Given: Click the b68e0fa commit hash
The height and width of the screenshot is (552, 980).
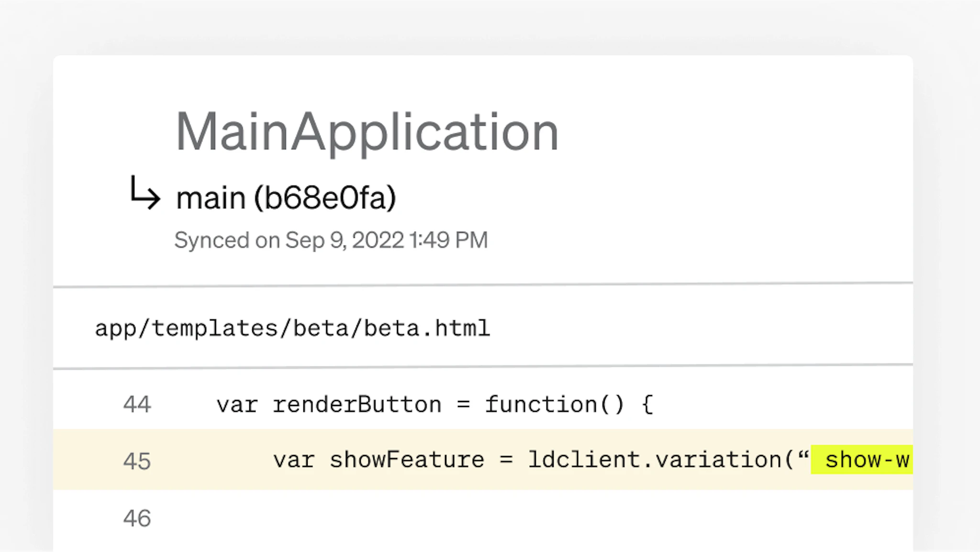Looking at the screenshot, I should [x=325, y=198].
